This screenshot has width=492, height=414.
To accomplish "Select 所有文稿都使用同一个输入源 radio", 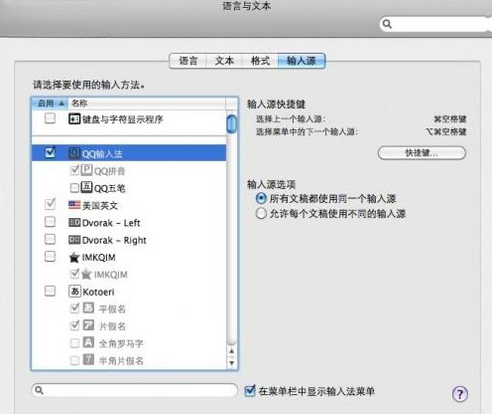I will [261, 199].
